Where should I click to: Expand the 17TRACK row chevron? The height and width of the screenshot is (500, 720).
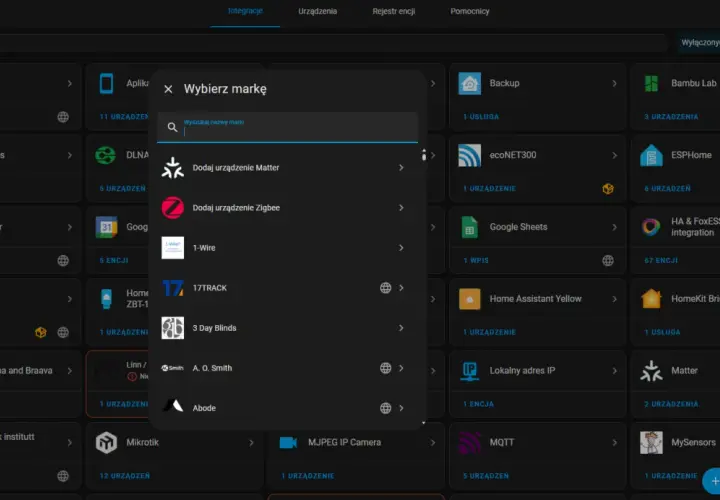(401, 288)
